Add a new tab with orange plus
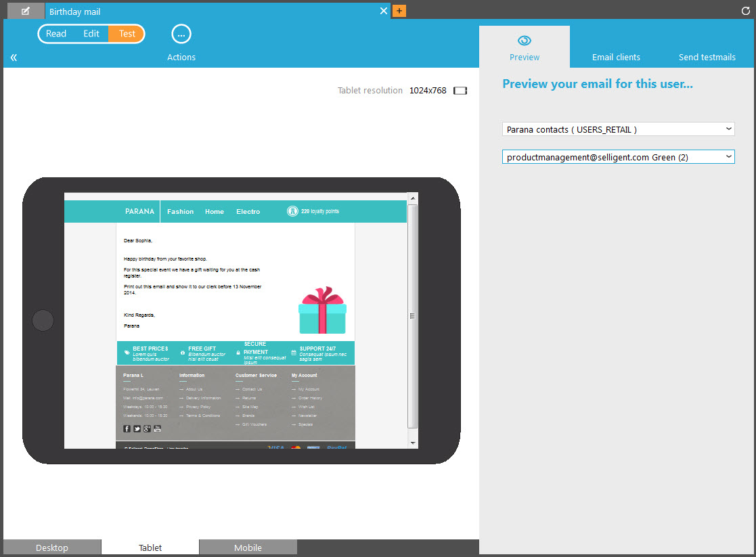The width and height of the screenshot is (756, 557). pos(399,12)
